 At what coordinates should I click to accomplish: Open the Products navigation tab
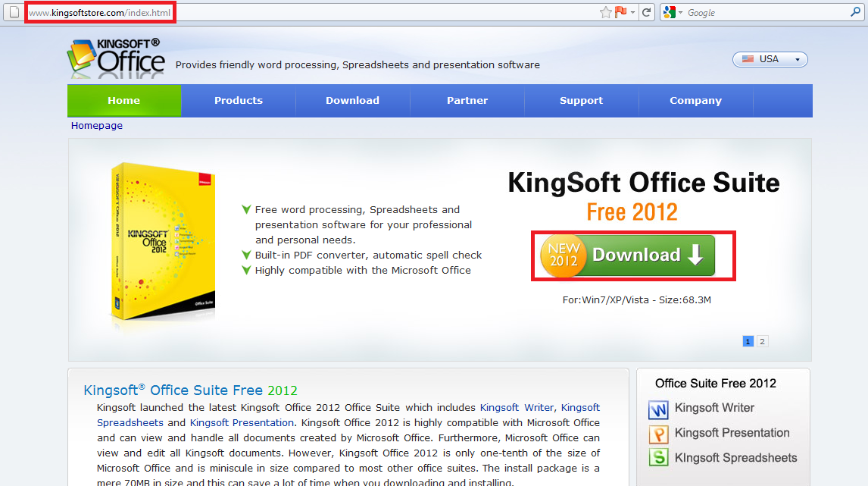(x=239, y=100)
